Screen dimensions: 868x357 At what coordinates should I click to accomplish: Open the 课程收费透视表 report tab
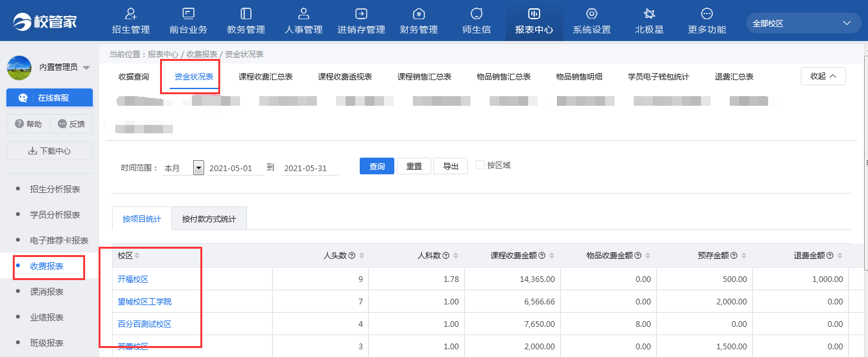tap(345, 77)
